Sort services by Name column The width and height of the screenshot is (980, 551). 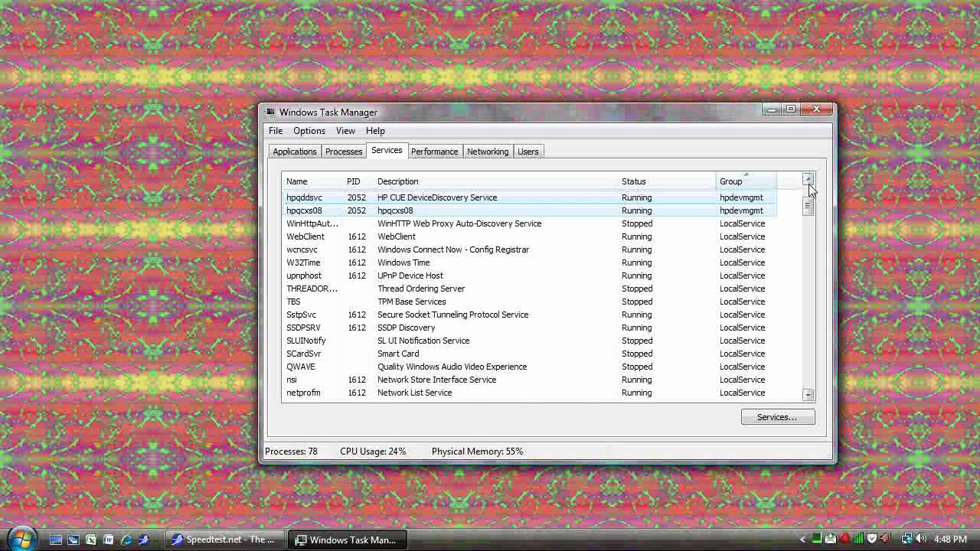coord(312,181)
